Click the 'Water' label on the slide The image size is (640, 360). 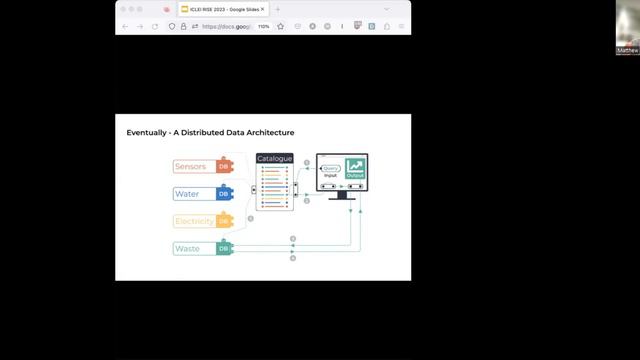187,194
